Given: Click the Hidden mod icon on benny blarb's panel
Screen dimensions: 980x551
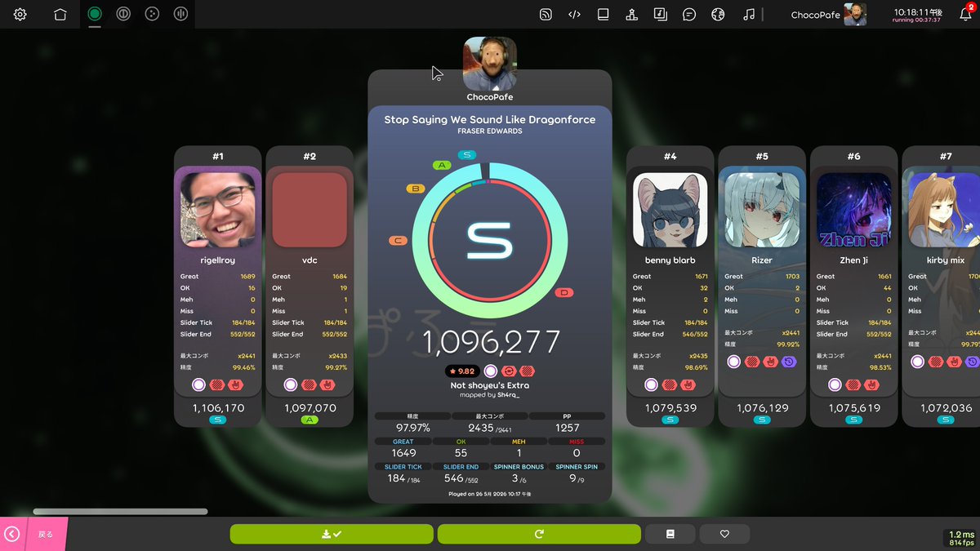Looking at the screenshot, I should (x=670, y=384).
